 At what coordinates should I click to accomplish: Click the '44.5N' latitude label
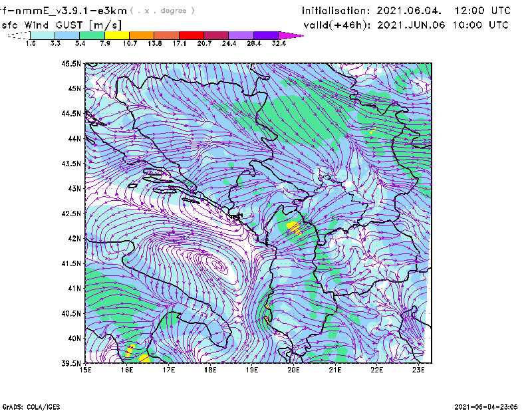tap(71, 113)
